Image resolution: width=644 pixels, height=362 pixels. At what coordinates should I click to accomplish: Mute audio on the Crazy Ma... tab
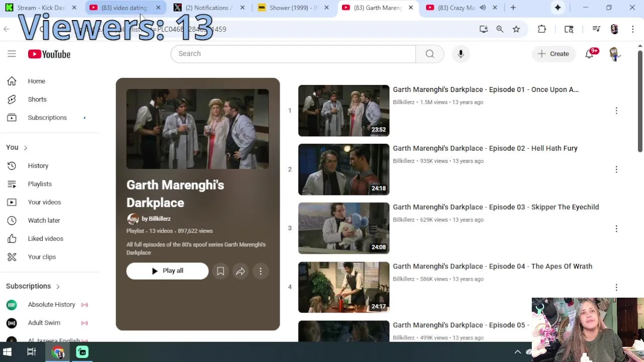pos(482,8)
